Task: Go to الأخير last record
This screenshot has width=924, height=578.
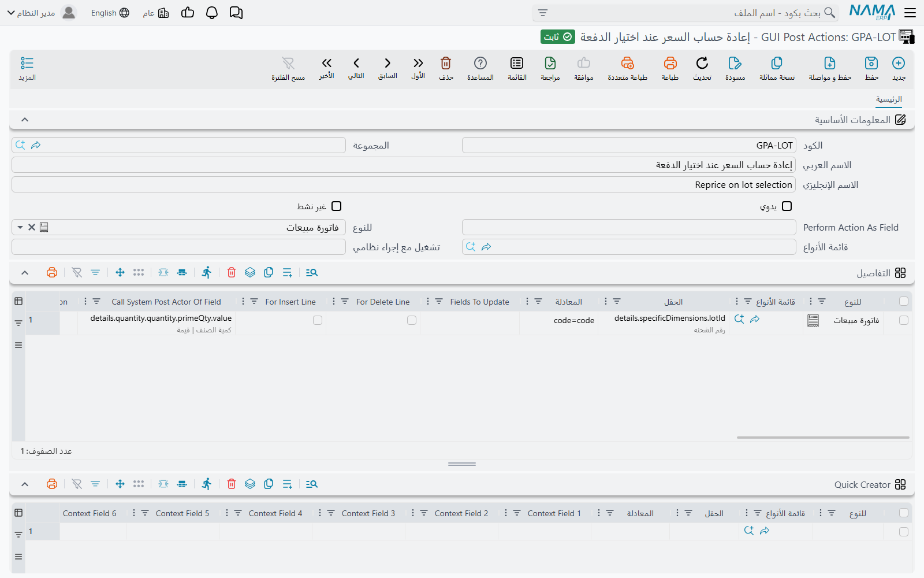Action: pyautogui.click(x=327, y=63)
